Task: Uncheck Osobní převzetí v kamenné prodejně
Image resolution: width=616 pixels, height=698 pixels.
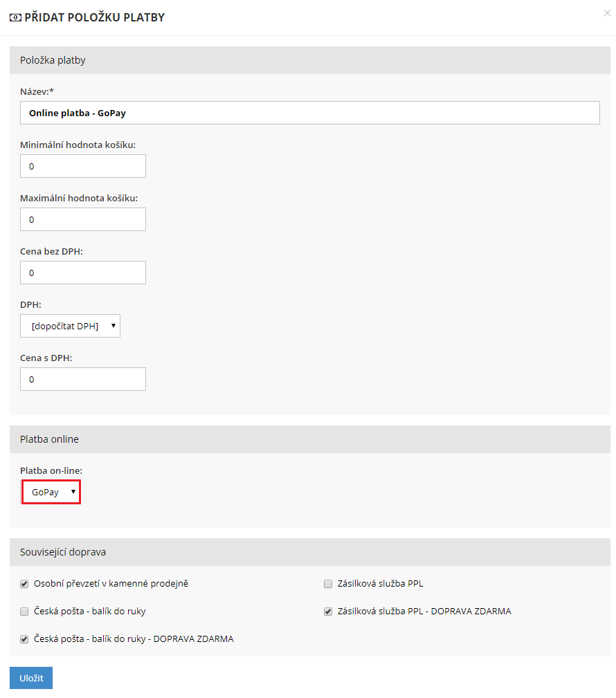Action: click(x=24, y=584)
